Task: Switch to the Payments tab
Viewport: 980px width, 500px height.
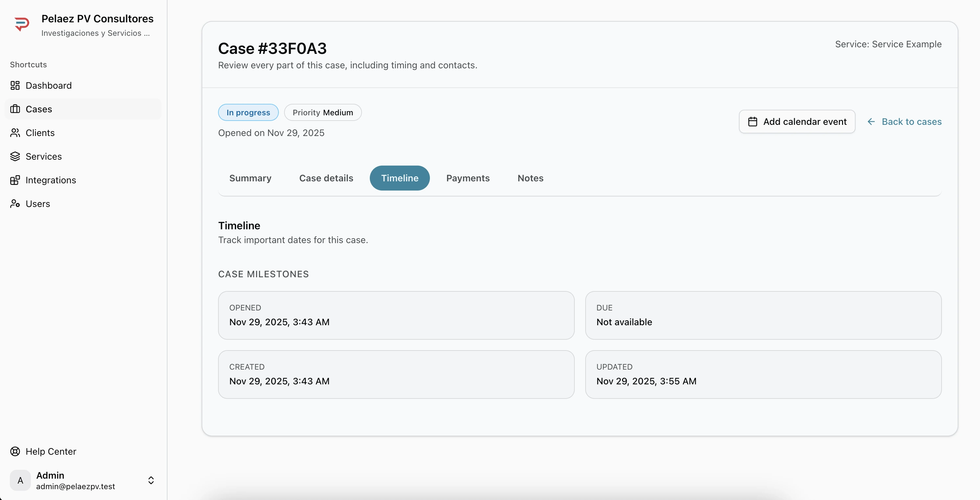Action: pos(468,178)
